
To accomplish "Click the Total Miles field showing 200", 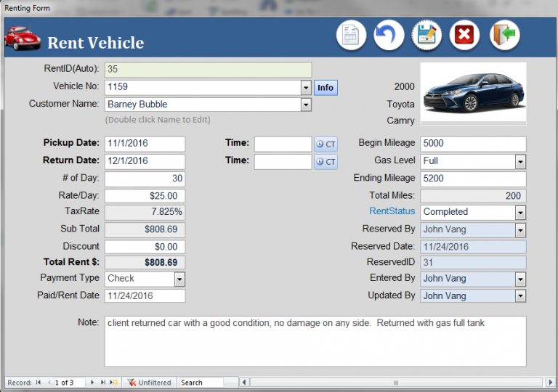I will click(x=473, y=196).
